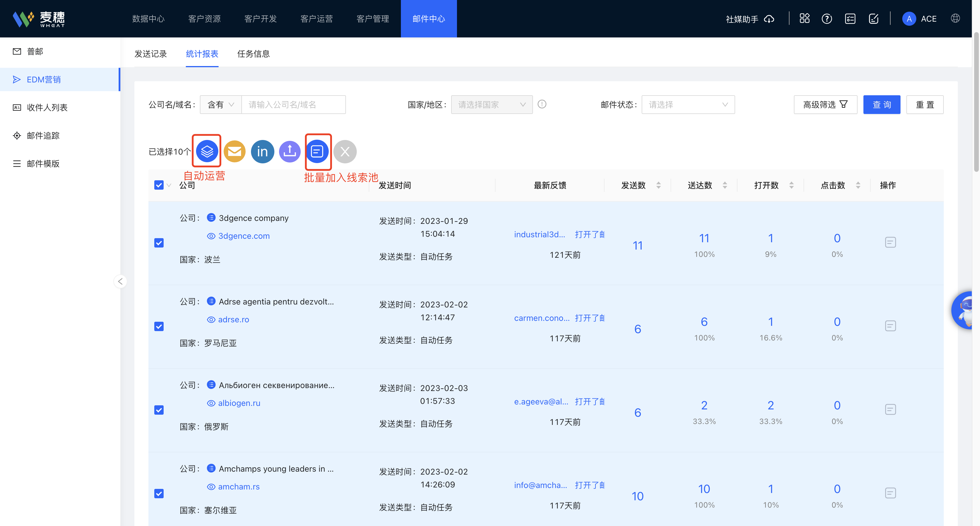Open 邮件中心 top menu
This screenshot has width=980, height=526.
pyautogui.click(x=429, y=19)
